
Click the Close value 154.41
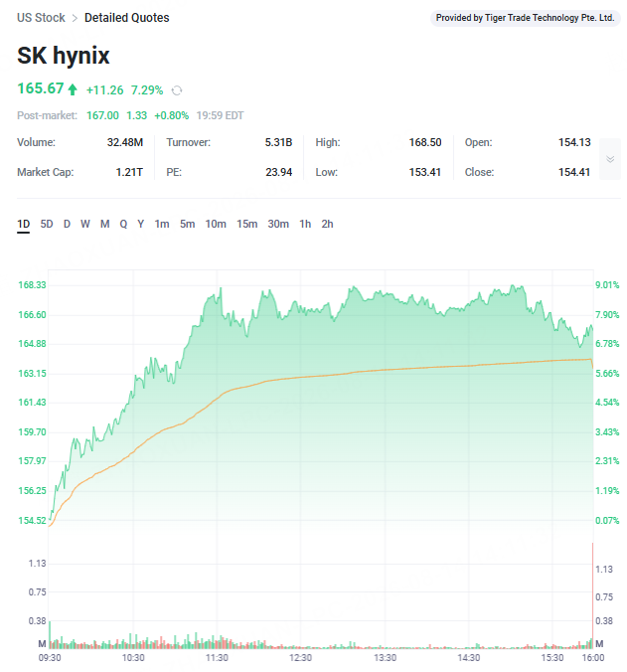(x=574, y=172)
